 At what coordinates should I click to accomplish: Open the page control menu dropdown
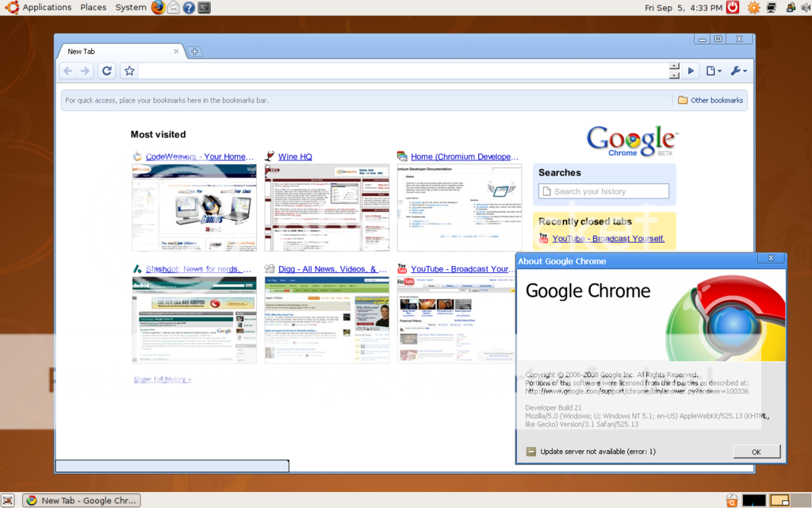click(x=714, y=71)
